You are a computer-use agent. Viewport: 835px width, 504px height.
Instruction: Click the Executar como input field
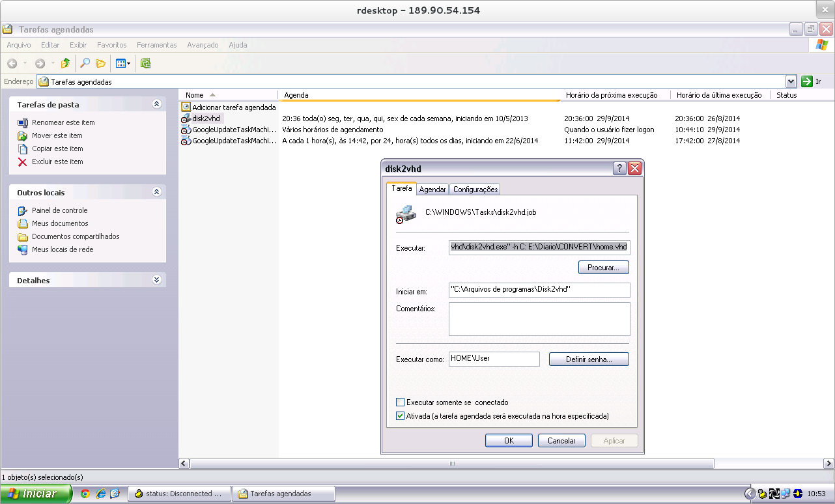[x=494, y=359]
